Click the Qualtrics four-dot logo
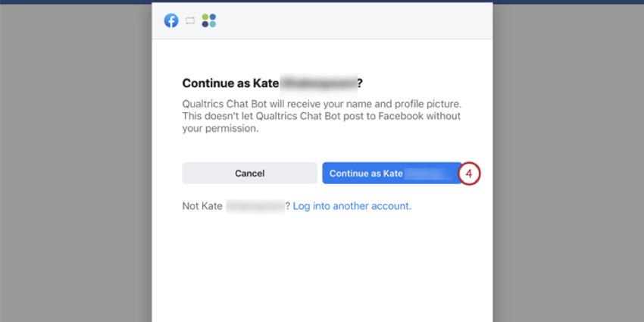 point(208,20)
